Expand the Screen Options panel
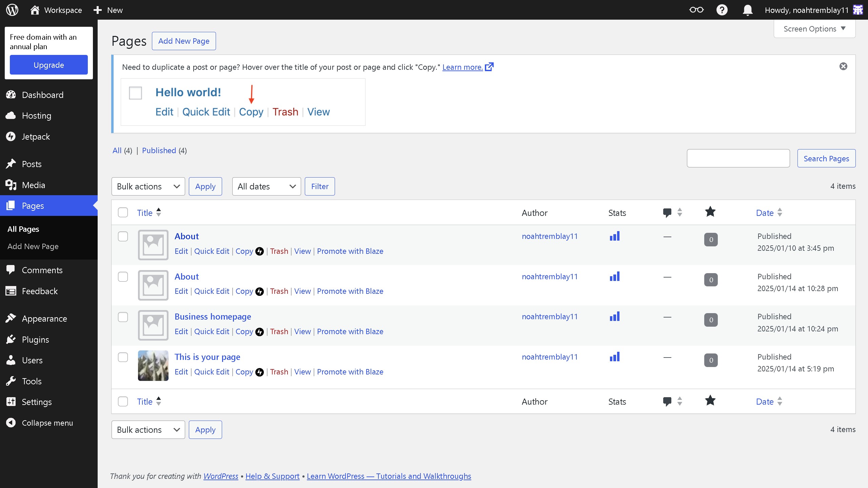Screen dimensions: 868x488 tap(814, 29)
